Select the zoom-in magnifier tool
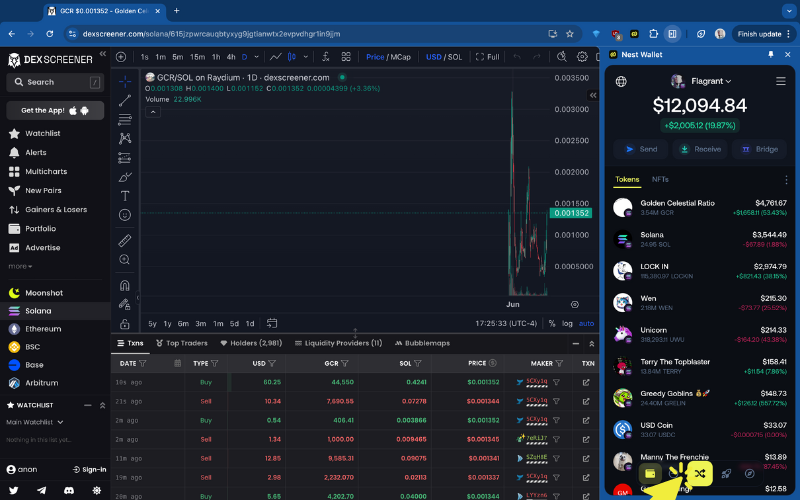Image resolution: width=800 pixels, height=500 pixels. tap(125, 260)
